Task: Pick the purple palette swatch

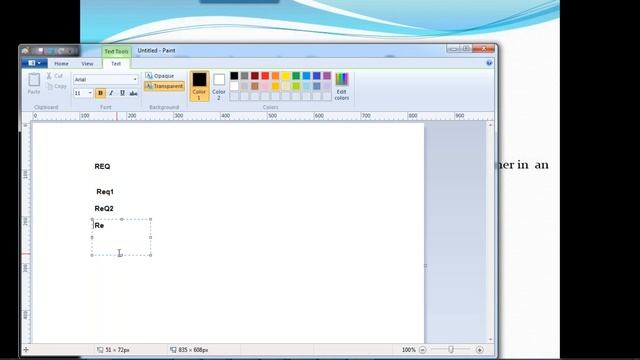Action: (x=327, y=76)
